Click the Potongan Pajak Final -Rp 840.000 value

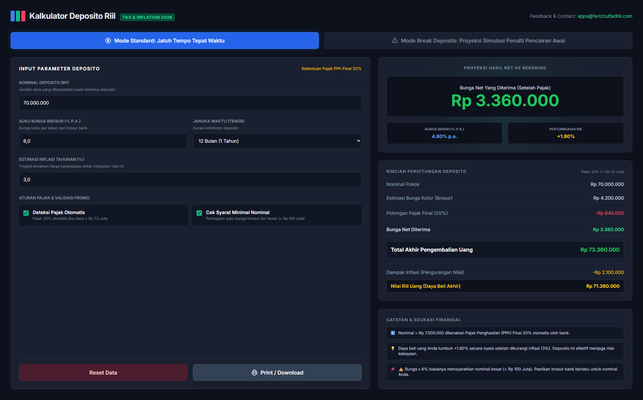point(610,213)
